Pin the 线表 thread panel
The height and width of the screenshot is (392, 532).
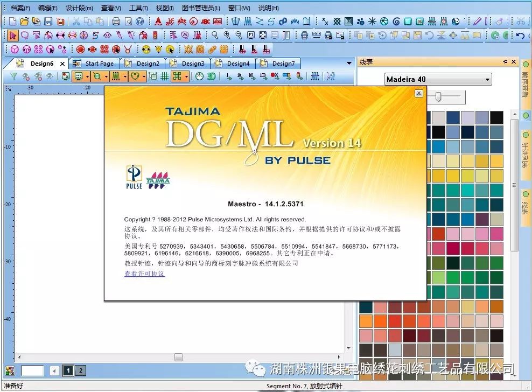pos(505,62)
